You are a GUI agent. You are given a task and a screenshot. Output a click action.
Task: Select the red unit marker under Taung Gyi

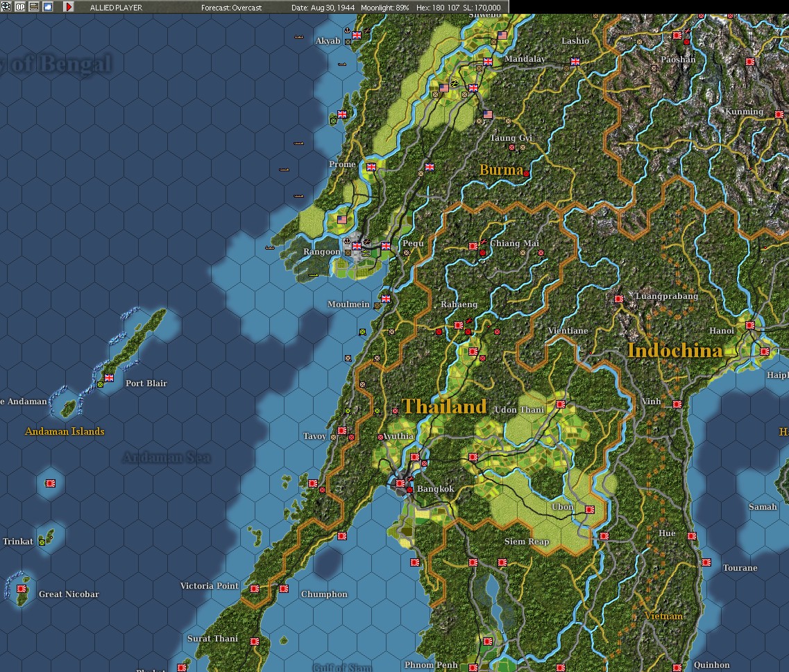pos(511,148)
